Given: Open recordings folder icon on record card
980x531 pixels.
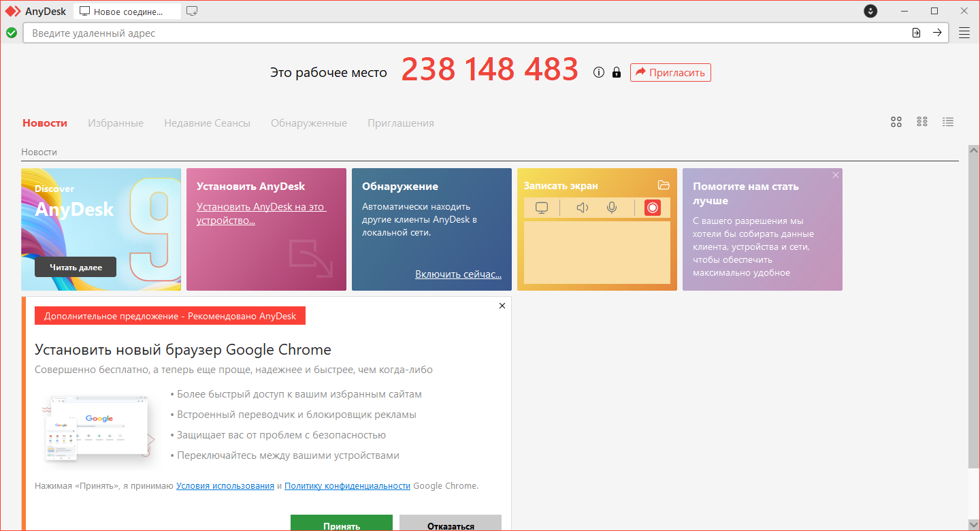Looking at the screenshot, I should click(664, 185).
